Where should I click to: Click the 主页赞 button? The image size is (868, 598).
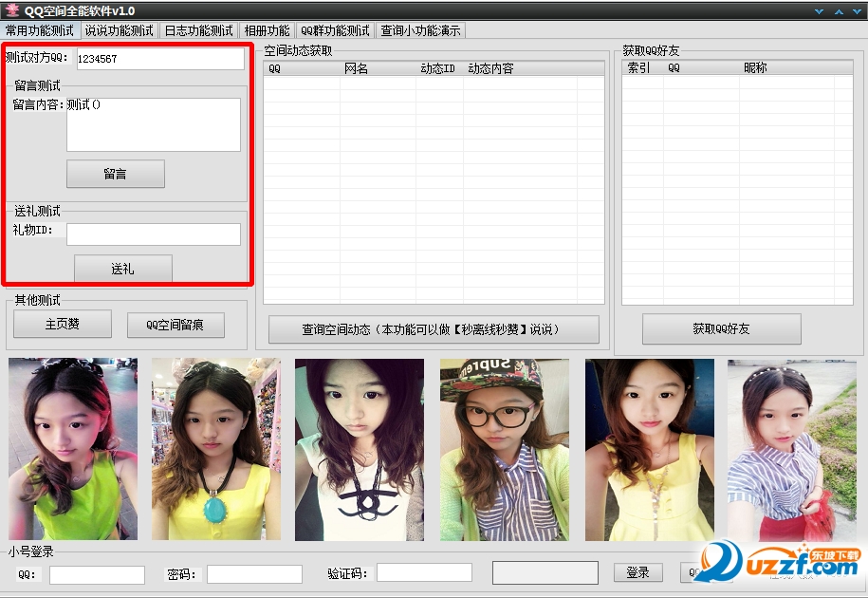pyautogui.click(x=63, y=324)
